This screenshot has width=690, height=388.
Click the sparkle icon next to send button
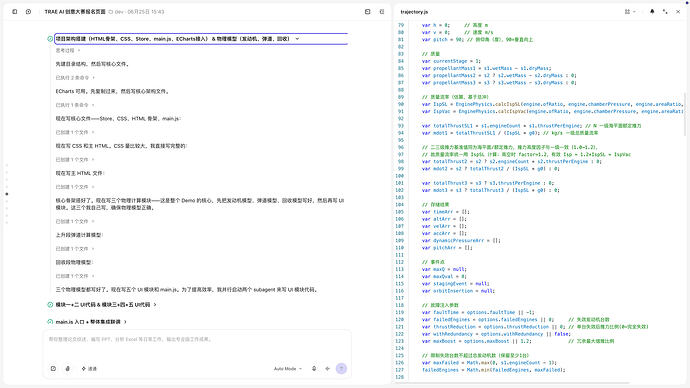click(327, 369)
